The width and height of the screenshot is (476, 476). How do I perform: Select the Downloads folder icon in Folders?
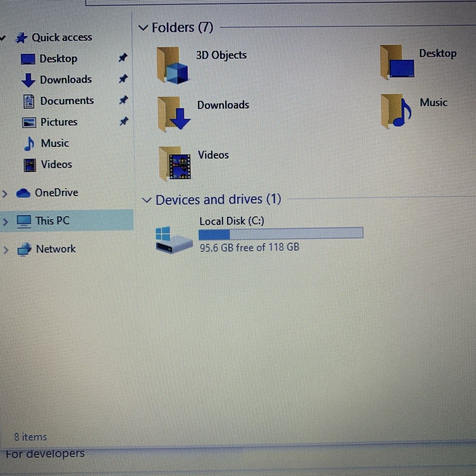point(174,114)
